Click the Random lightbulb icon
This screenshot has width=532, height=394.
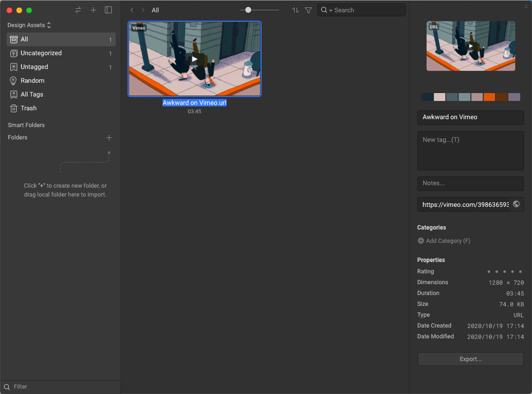pyautogui.click(x=13, y=81)
